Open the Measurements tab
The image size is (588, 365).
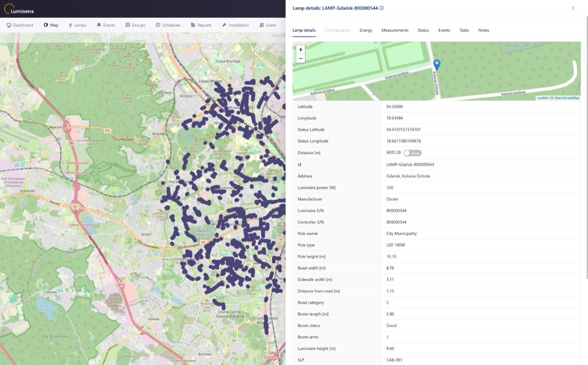tap(395, 30)
